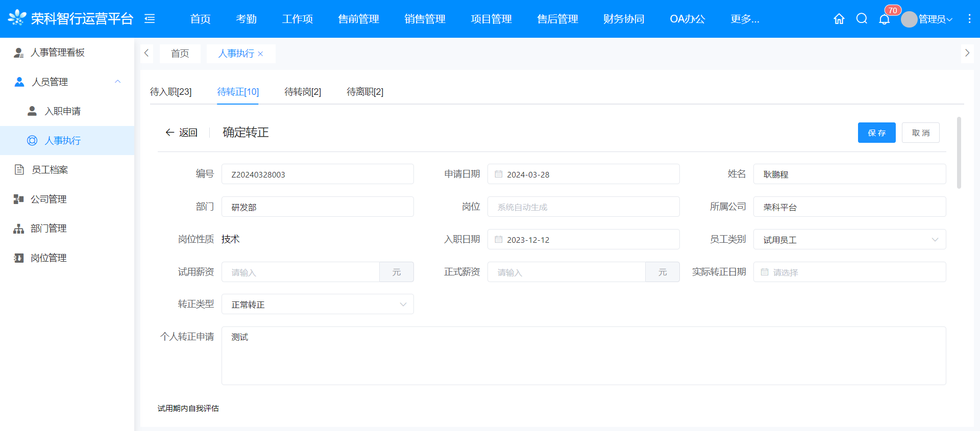The image size is (980, 431).
Task: Close the 人事执行 tab
Action: (x=260, y=54)
